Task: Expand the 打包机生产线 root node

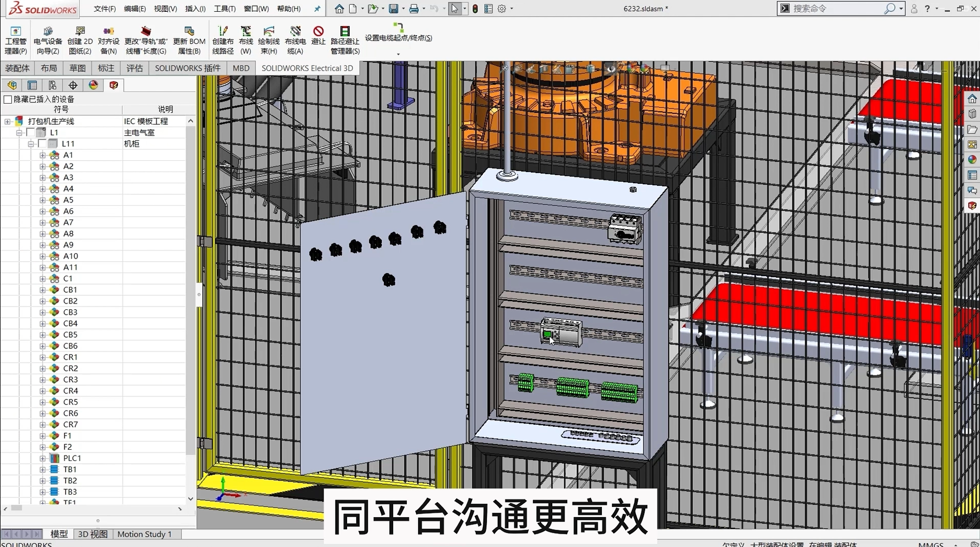Action: (7, 121)
